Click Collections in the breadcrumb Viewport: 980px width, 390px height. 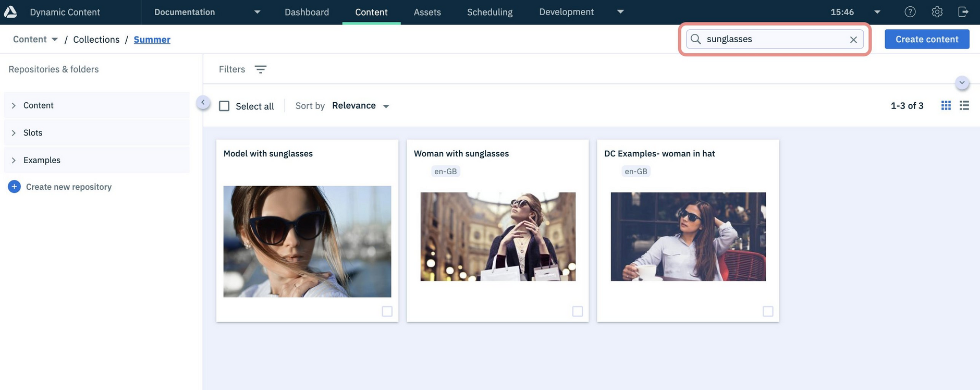click(96, 40)
